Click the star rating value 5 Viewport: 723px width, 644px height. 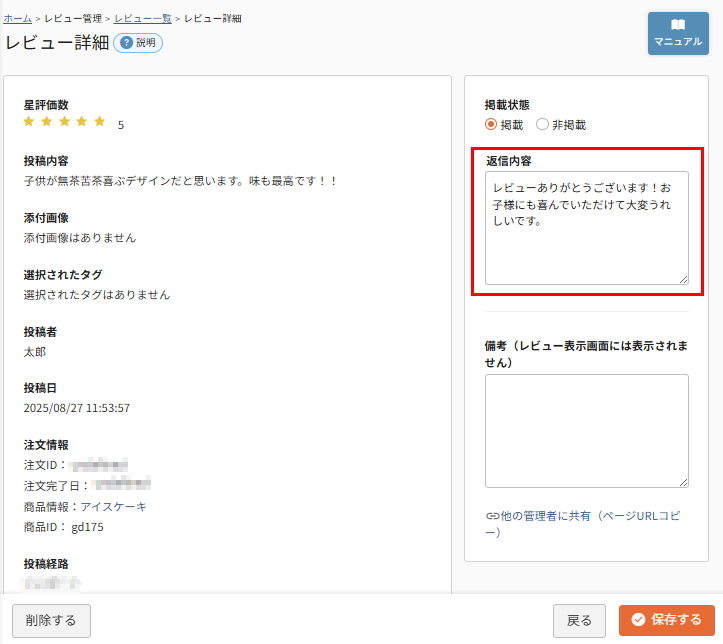click(121, 125)
